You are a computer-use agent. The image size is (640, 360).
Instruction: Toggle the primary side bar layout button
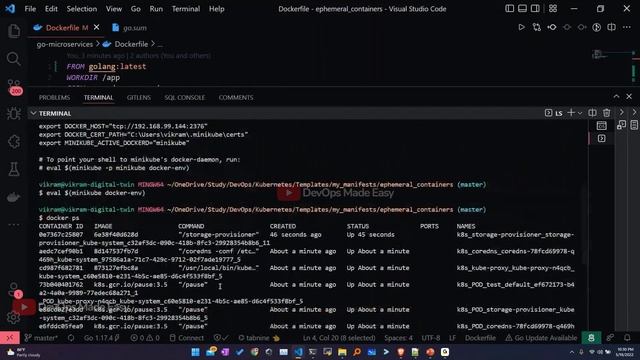(x=509, y=9)
